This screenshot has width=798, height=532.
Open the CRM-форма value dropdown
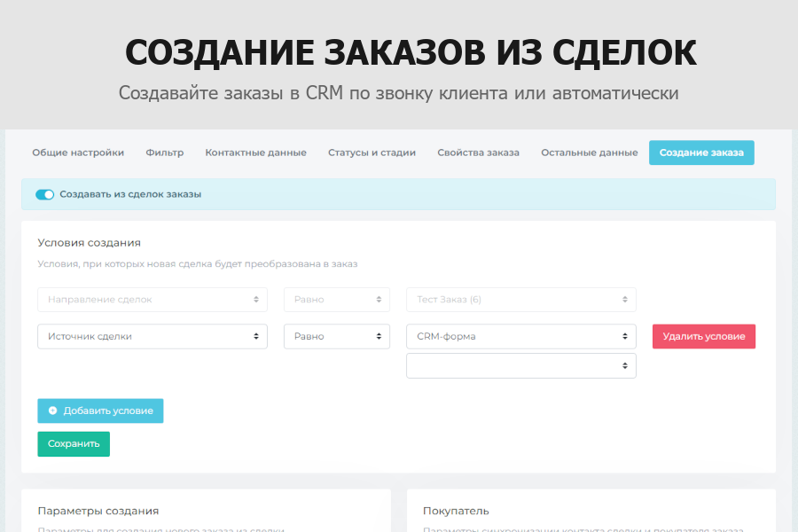(x=520, y=336)
